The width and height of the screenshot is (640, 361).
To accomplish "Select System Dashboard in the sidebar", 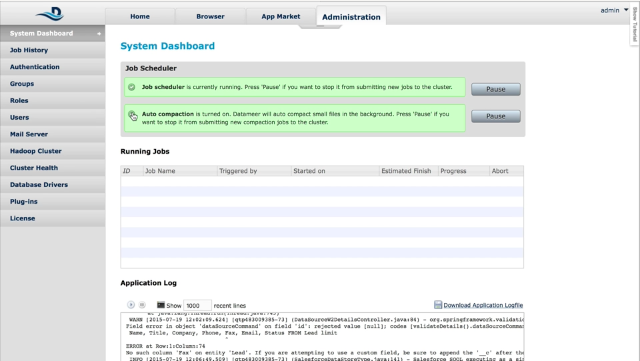I will pyautogui.click(x=52, y=33).
